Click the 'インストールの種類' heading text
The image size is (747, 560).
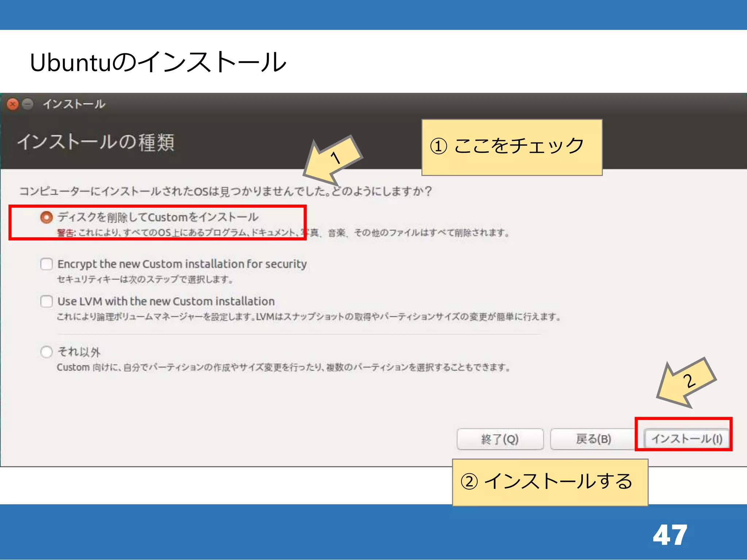[96, 142]
